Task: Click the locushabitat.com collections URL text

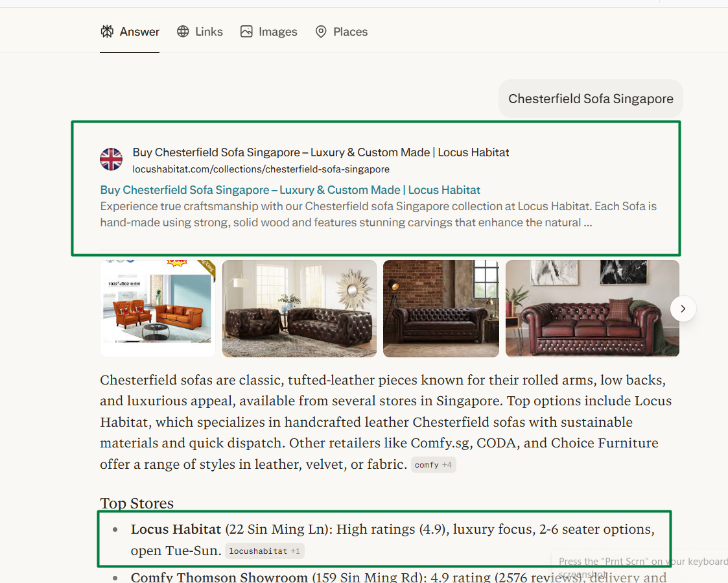Action: tap(261, 169)
